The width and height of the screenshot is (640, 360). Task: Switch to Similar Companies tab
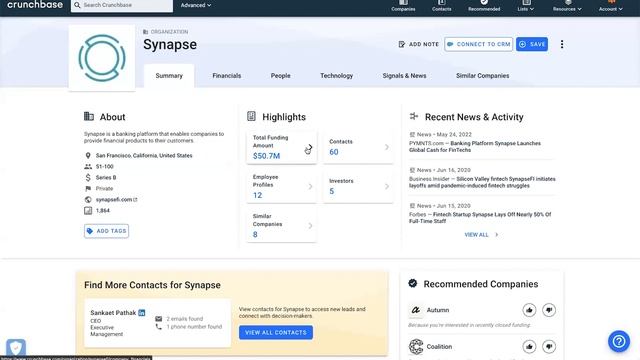482,76
